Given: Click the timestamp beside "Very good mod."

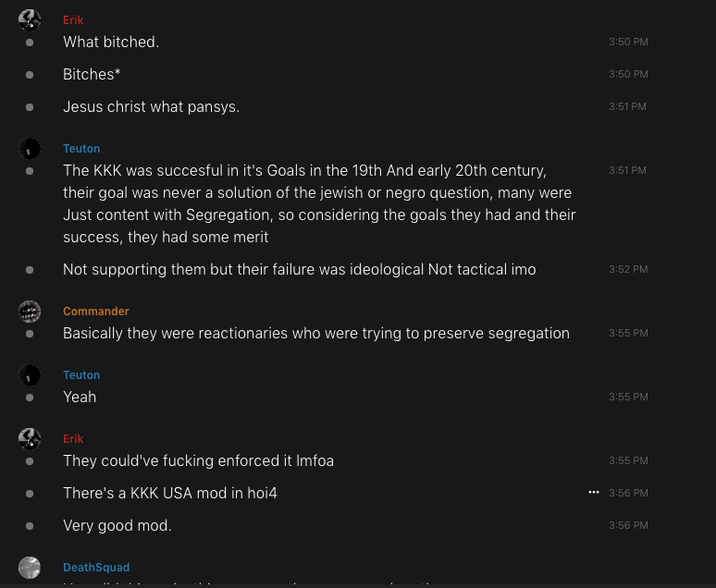Looking at the screenshot, I should click(628, 525).
